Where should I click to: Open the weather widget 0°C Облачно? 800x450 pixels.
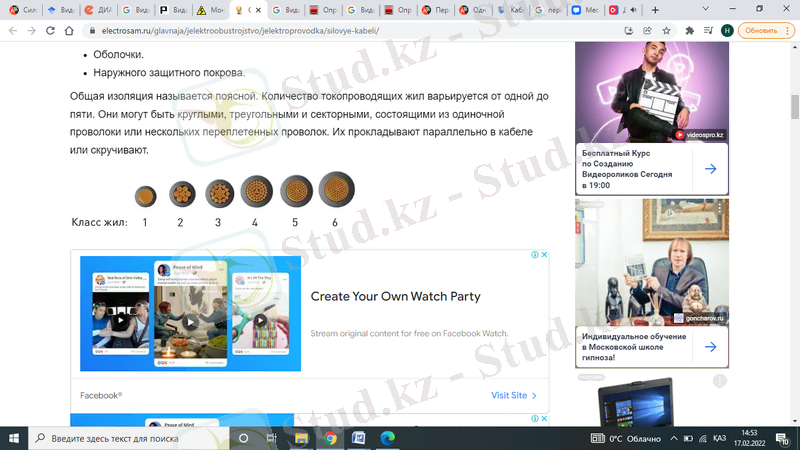click(x=626, y=438)
